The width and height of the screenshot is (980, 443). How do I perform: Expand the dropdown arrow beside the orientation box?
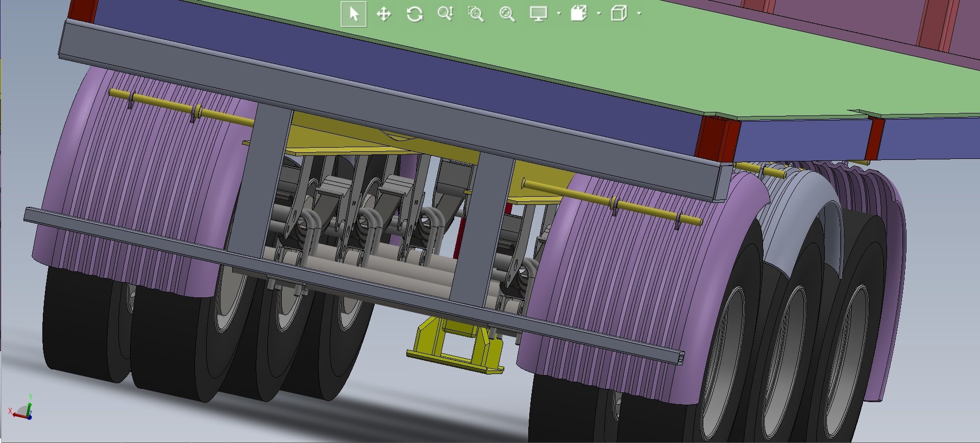pos(599,14)
